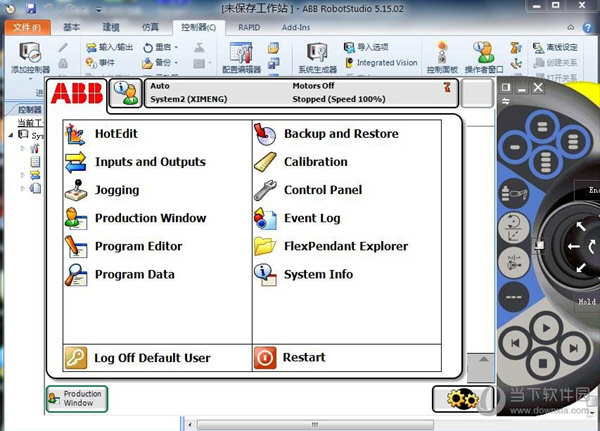
Task: Select the 控制器 panel tab on left
Action: [x=30, y=110]
